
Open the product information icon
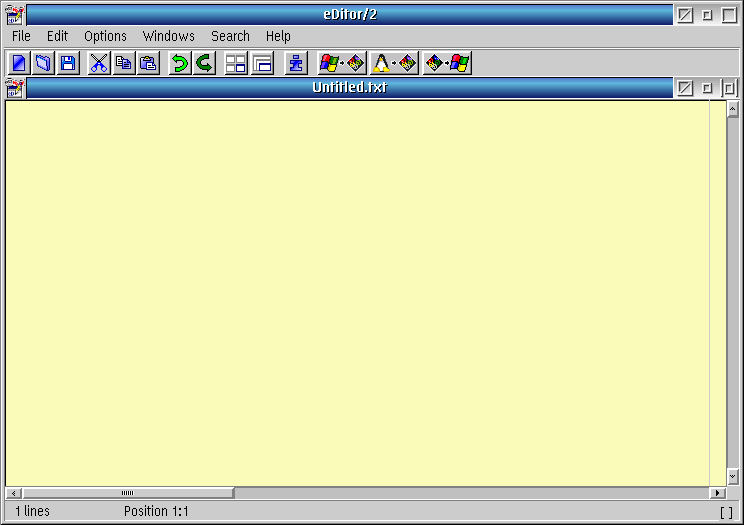coord(296,63)
